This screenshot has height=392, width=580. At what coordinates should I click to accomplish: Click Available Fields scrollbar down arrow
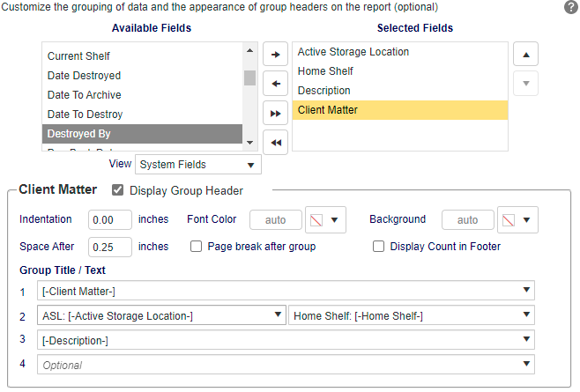coord(250,143)
